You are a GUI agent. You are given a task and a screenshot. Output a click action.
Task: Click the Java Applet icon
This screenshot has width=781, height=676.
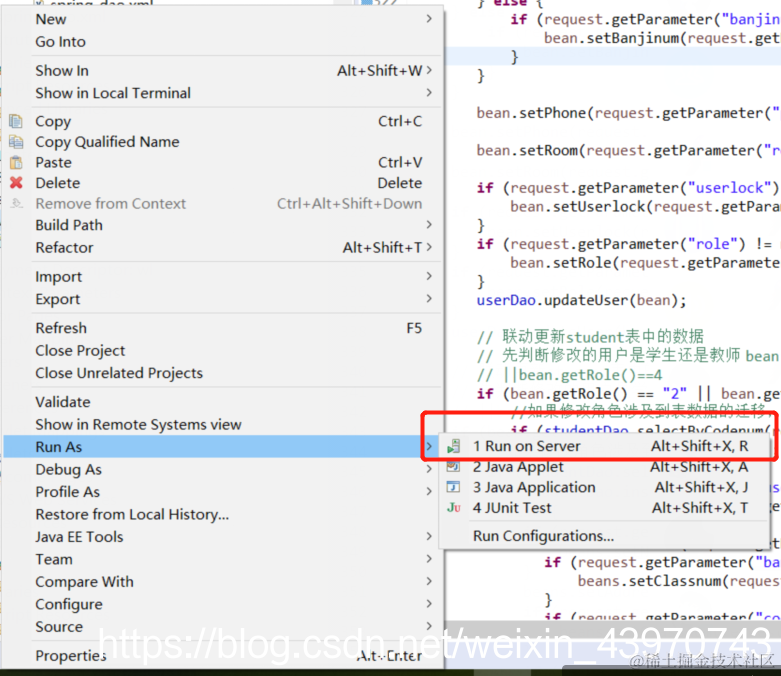point(453,467)
